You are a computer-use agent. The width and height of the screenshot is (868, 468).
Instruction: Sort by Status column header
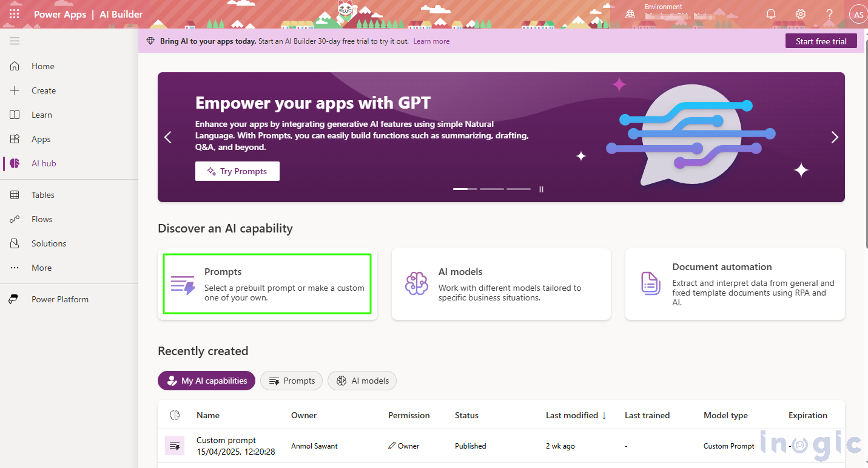[x=466, y=415]
